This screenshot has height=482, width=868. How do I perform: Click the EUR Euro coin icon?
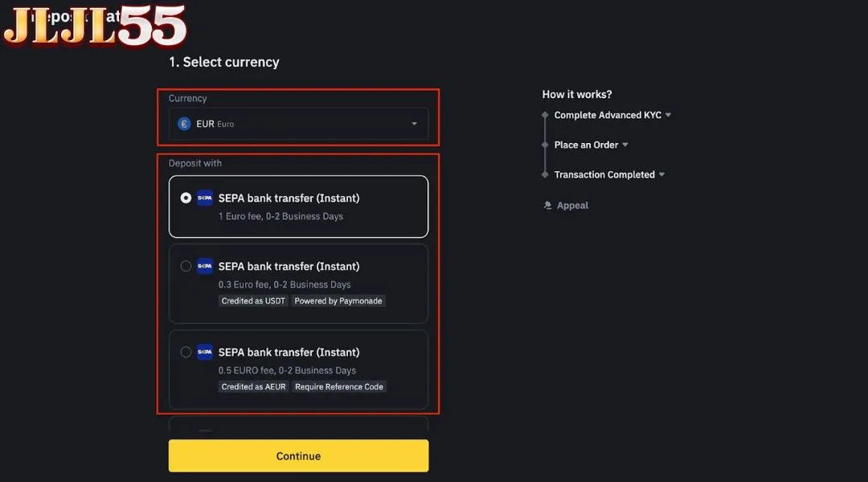point(186,124)
